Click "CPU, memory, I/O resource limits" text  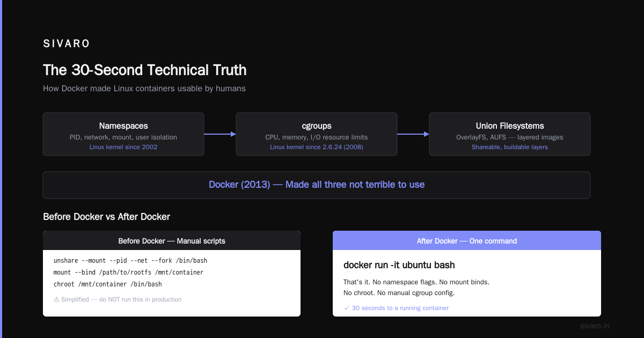(317, 137)
